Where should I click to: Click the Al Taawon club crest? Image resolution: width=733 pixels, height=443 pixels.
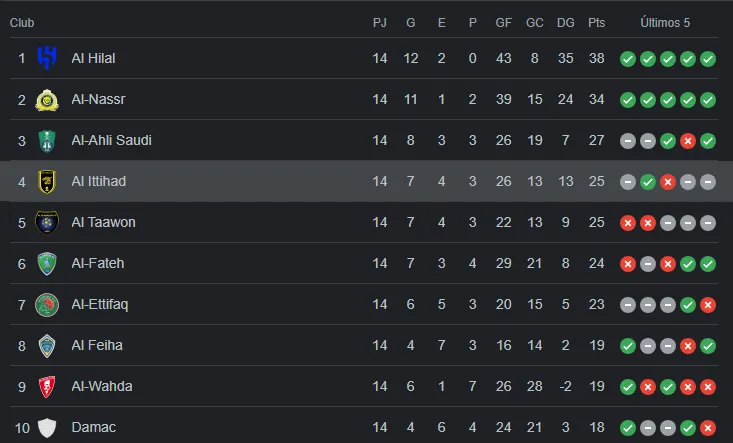47,222
